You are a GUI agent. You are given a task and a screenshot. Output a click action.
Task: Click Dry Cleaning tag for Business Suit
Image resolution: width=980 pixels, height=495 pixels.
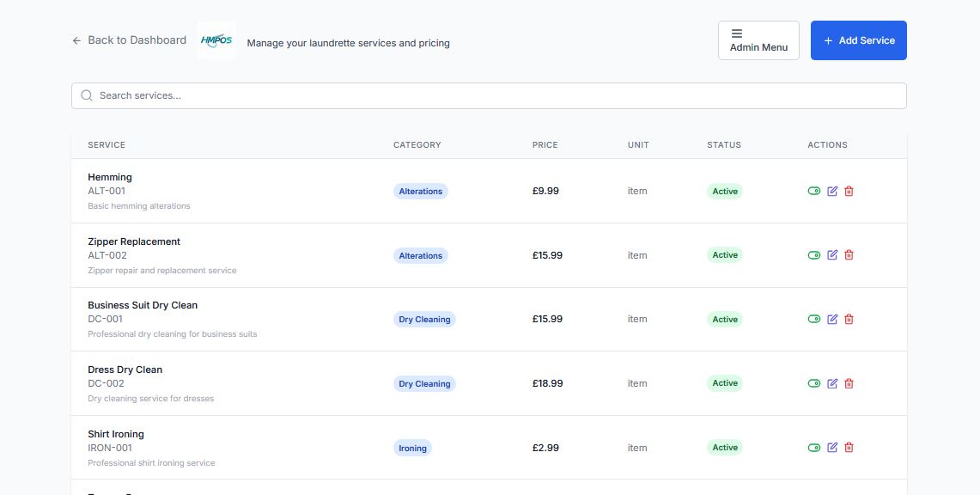click(424, 320)
